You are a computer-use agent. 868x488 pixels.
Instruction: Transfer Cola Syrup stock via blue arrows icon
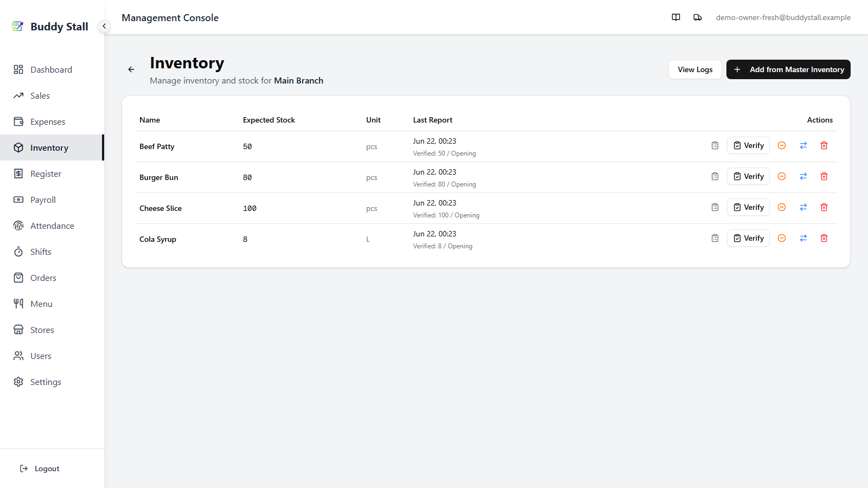(x=803, y=238)
